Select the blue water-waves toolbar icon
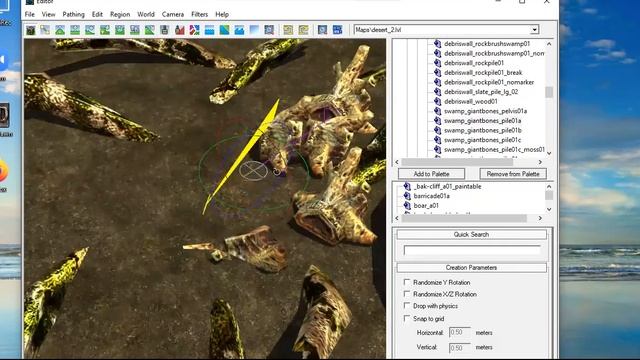The width and height of the screenshot is (640, 360). (209, 30)
